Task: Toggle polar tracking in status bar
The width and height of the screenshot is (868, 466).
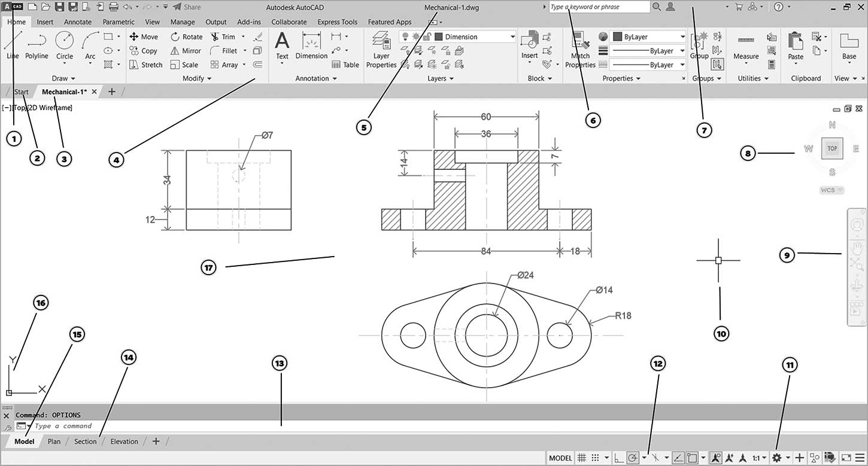Action: [633, 458]
